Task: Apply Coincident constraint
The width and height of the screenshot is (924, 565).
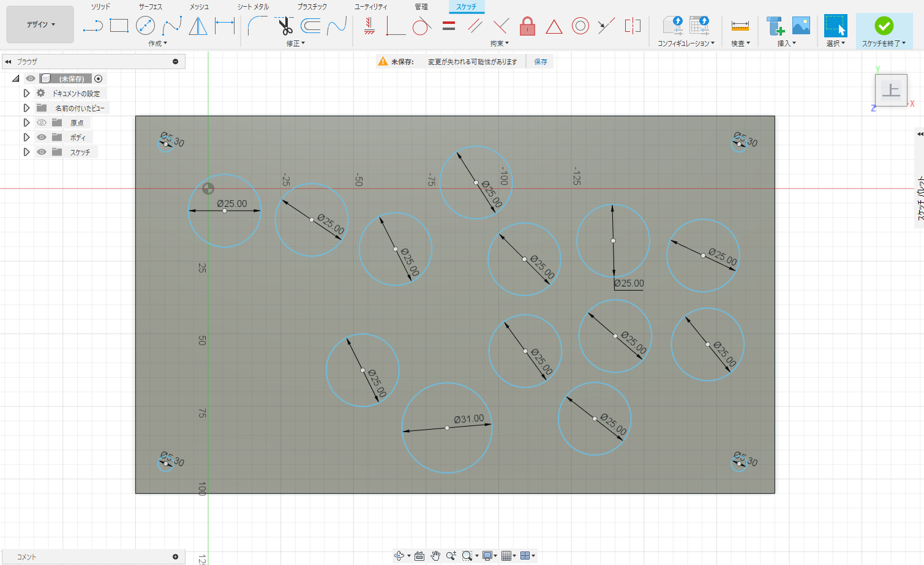Action: (x=396, y=26)
